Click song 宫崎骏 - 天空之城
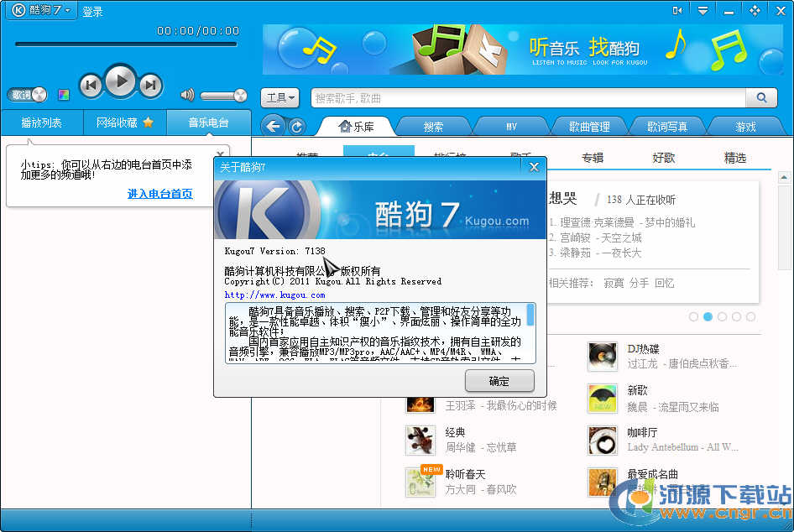The width and height of the screenshot is (794, 532). 601,237
